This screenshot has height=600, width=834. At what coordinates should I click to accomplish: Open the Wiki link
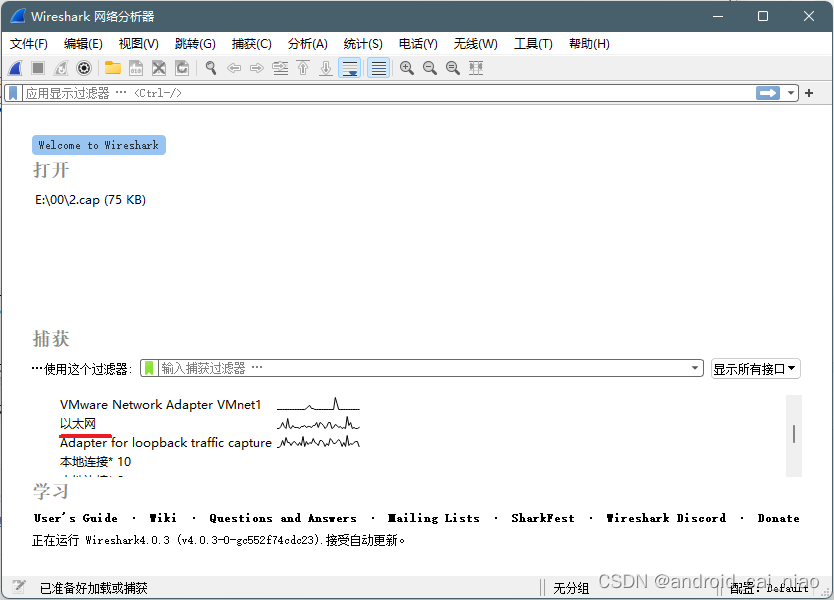[163, 518]
